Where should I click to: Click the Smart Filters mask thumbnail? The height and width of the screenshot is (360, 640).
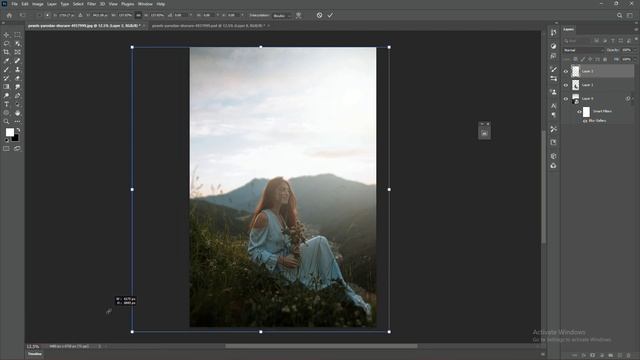click(x=587, y=111)
